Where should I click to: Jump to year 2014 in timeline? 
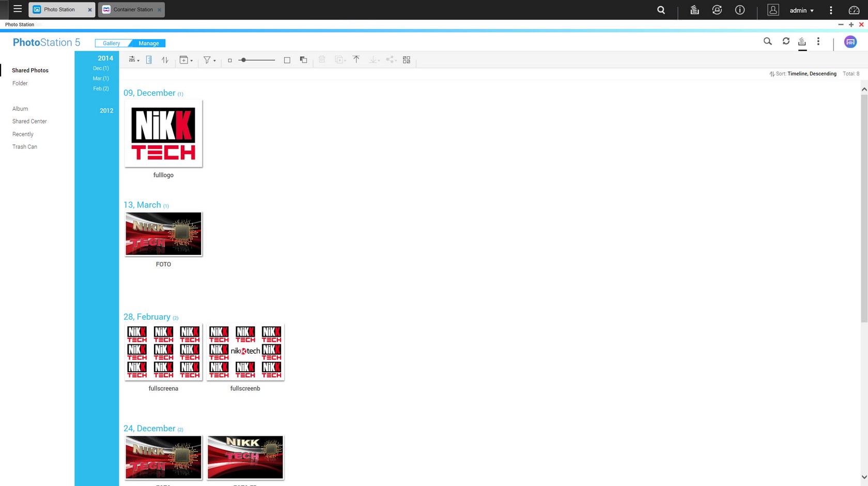point(105,58)
